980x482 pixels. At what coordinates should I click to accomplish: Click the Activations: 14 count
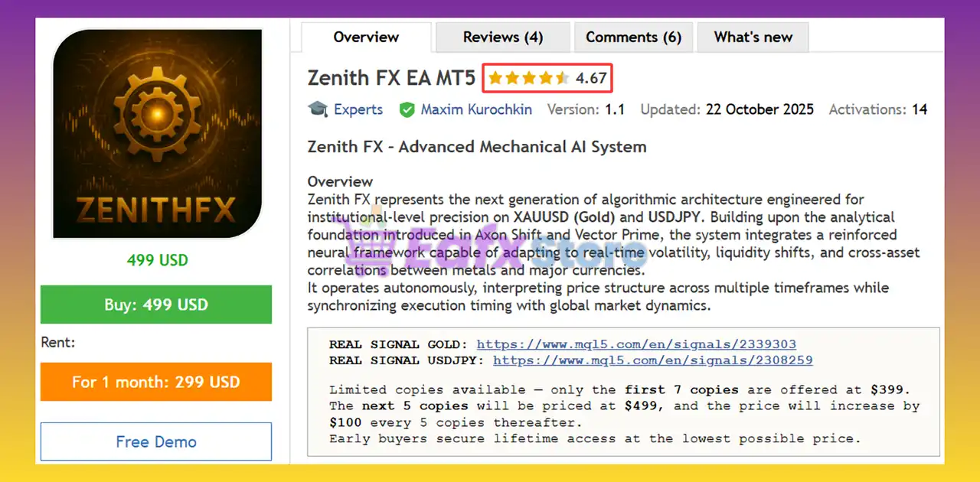[x=877, y=109]
